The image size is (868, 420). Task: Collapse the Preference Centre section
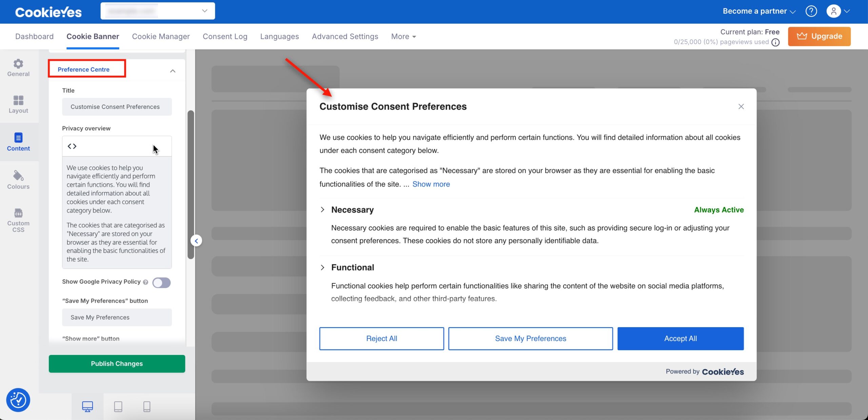173,71
